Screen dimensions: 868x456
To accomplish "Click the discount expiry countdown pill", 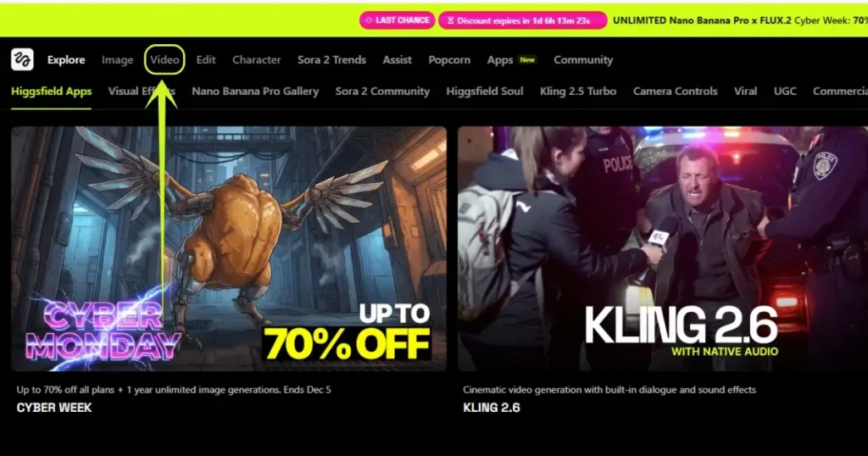I will pos(522,20).
